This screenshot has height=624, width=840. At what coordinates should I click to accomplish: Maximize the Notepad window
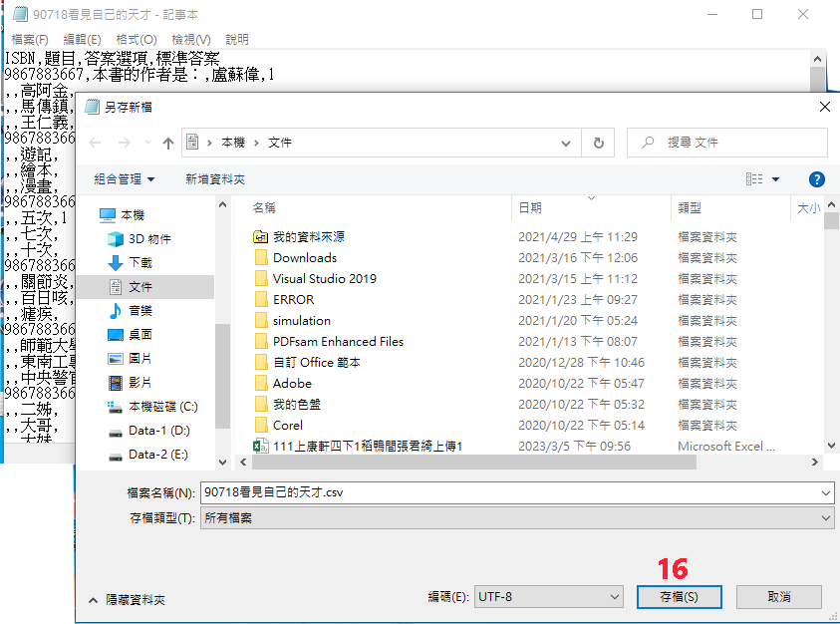(x=757, y=15)
